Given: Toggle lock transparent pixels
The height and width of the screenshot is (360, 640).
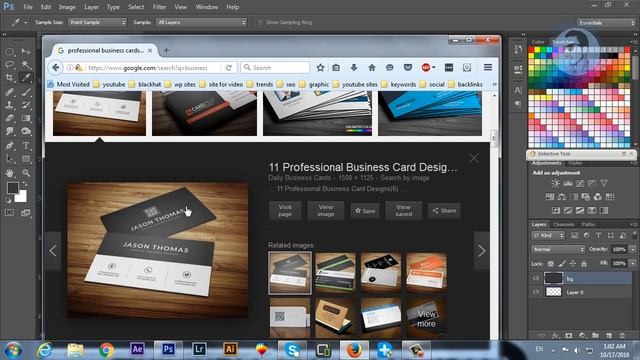Looking at the screenshot, I should coord(551,264).
